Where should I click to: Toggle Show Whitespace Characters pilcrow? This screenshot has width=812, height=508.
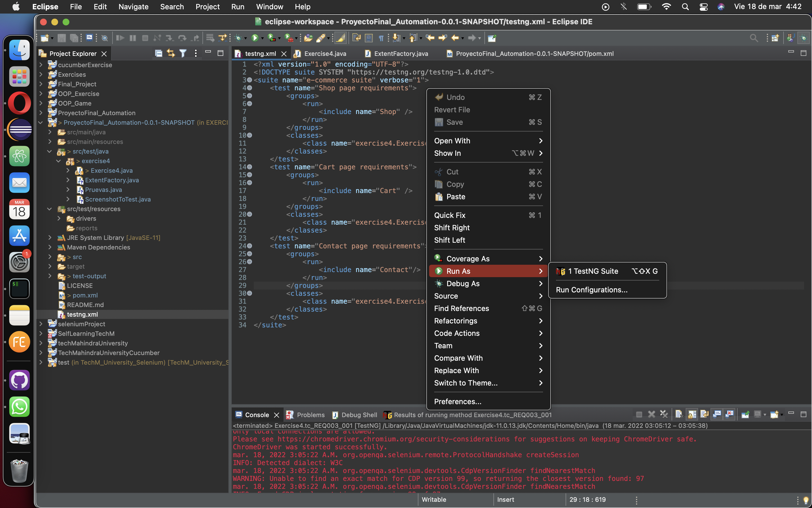[381, 38]
